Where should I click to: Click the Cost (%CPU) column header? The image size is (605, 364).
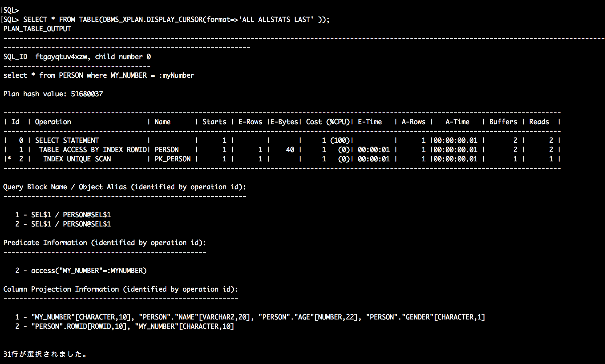[x=328, y=122]
